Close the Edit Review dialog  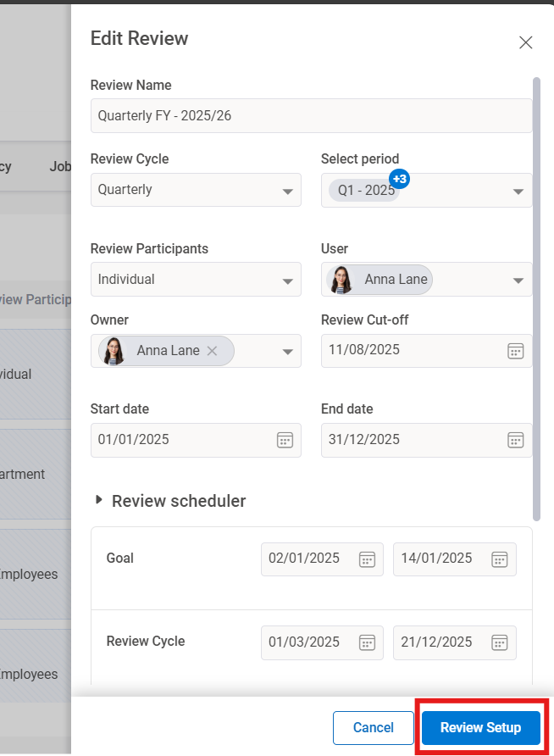(525, 42)
